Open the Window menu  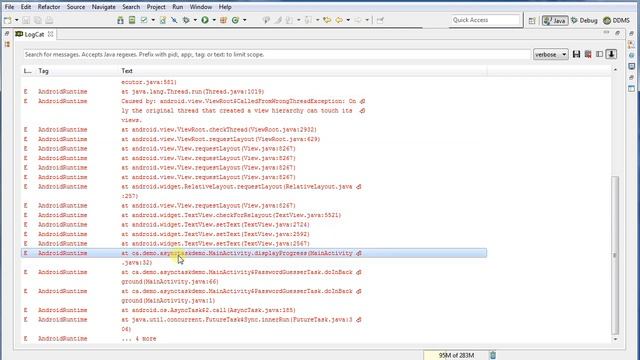[201, 7]
